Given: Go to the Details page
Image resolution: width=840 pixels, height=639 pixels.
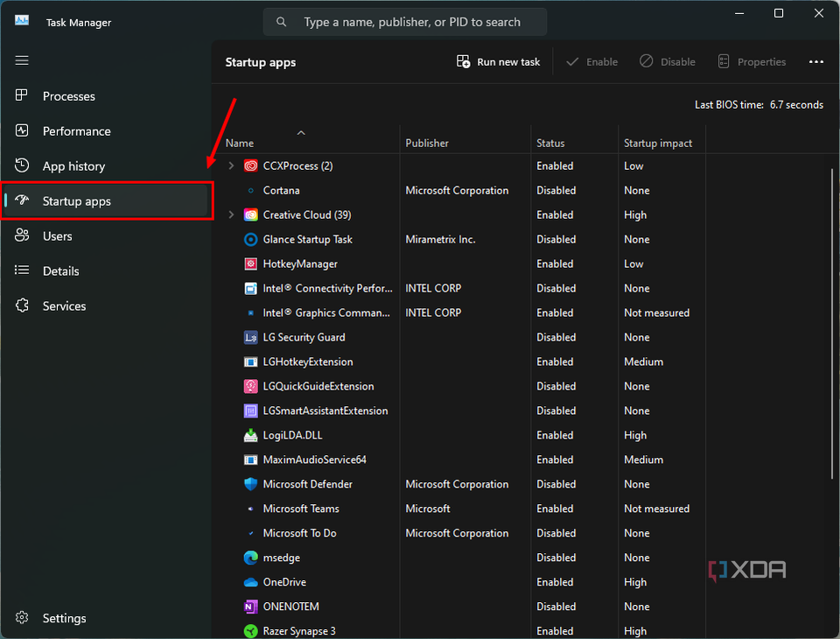Looking at the screenshot, I should [105, 270].
